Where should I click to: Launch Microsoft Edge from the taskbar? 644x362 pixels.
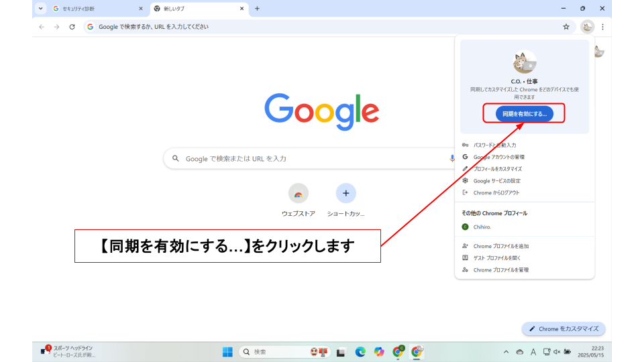[360, 352]
